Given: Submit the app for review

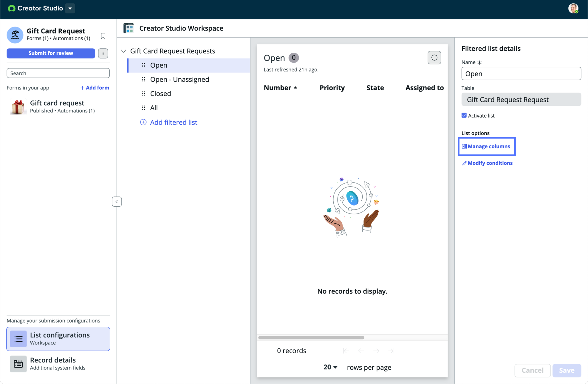Looking at the screenshot, I should (51, 53).
